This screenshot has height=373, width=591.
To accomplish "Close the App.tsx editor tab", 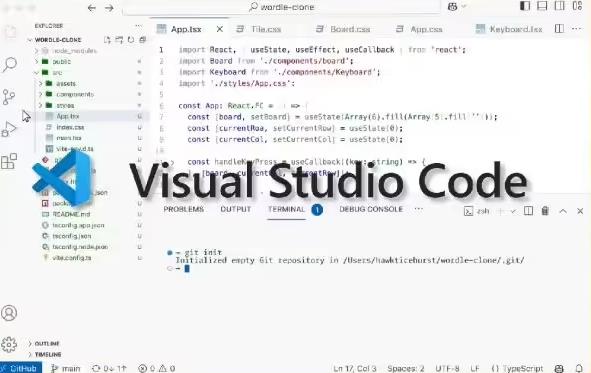I will pos(220,29).
